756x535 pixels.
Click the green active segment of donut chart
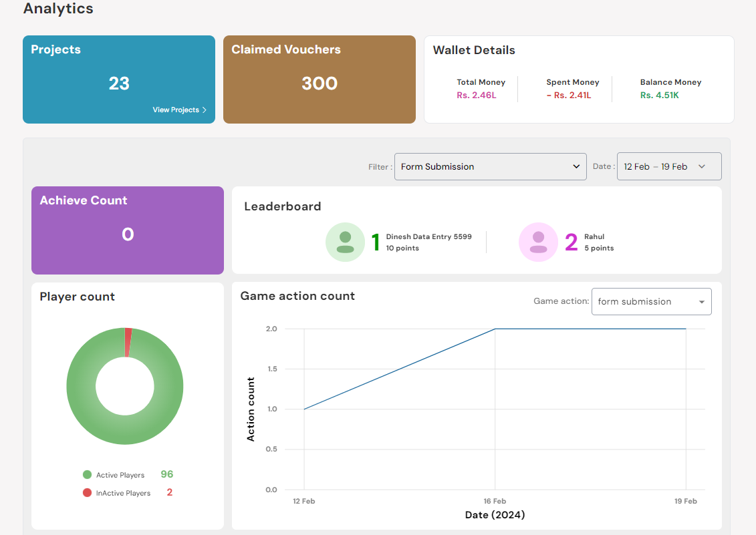[x=125, y=430]
